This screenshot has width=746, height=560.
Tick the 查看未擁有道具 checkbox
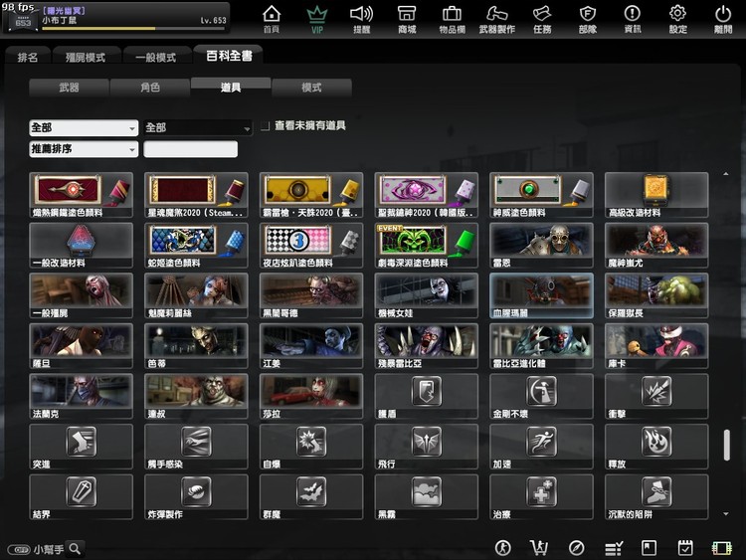[x=266, y=126]
